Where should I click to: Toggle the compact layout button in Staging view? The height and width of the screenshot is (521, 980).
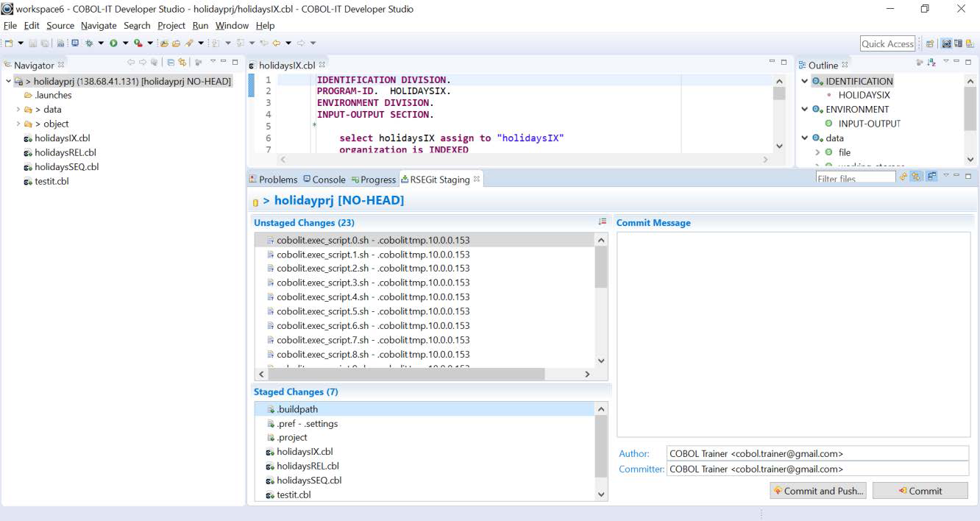931,177
